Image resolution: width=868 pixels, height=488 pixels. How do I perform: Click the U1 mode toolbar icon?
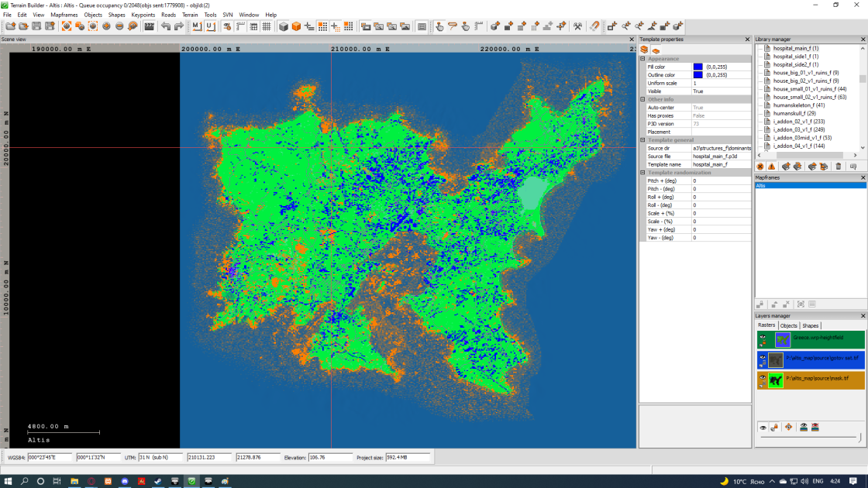[210, 26]
